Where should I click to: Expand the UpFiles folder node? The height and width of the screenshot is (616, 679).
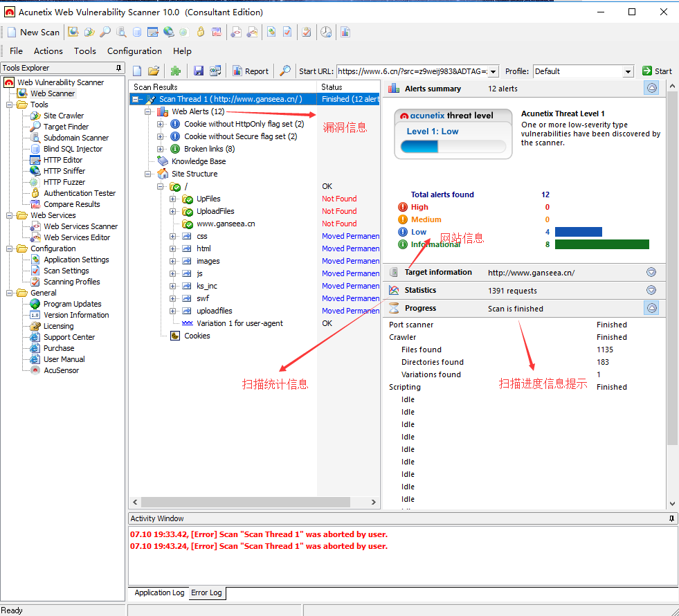[173, 199]
